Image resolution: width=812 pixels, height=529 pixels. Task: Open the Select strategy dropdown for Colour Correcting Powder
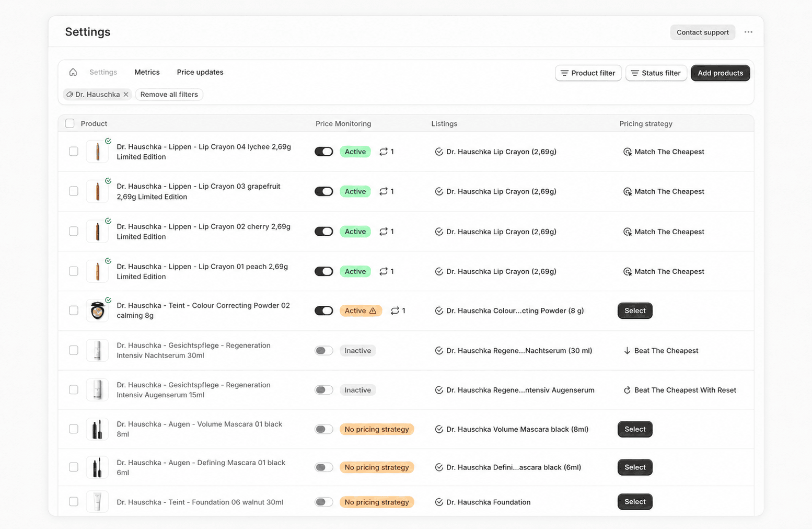(635, 310)
